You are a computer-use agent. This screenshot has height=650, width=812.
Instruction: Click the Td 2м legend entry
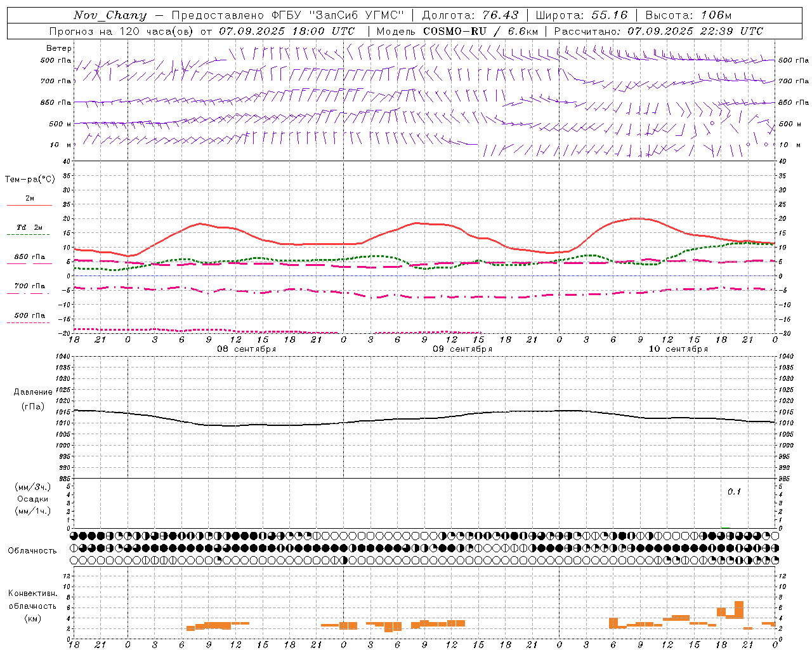29,227
